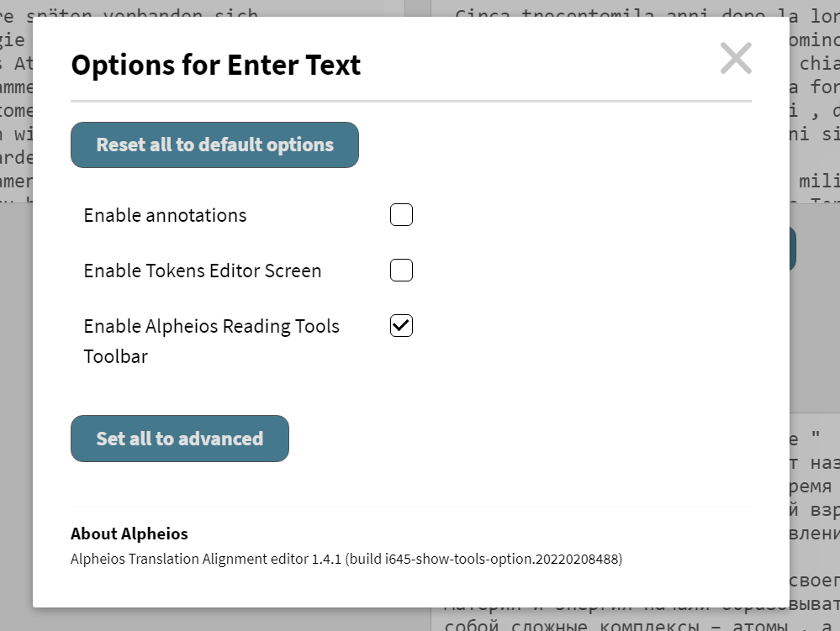840x631 pixels.
Task: Click the Alpheios version build text
Action: tap(346, 558)
